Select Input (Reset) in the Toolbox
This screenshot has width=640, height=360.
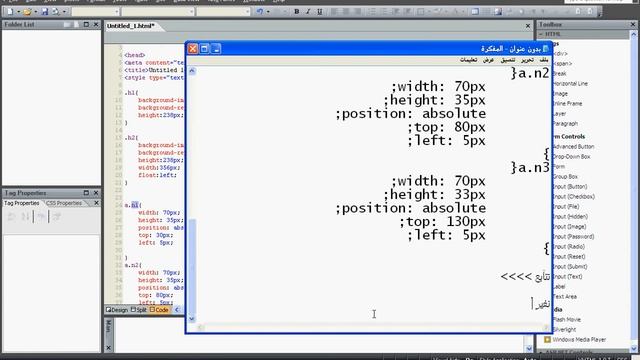coord(569,257)
